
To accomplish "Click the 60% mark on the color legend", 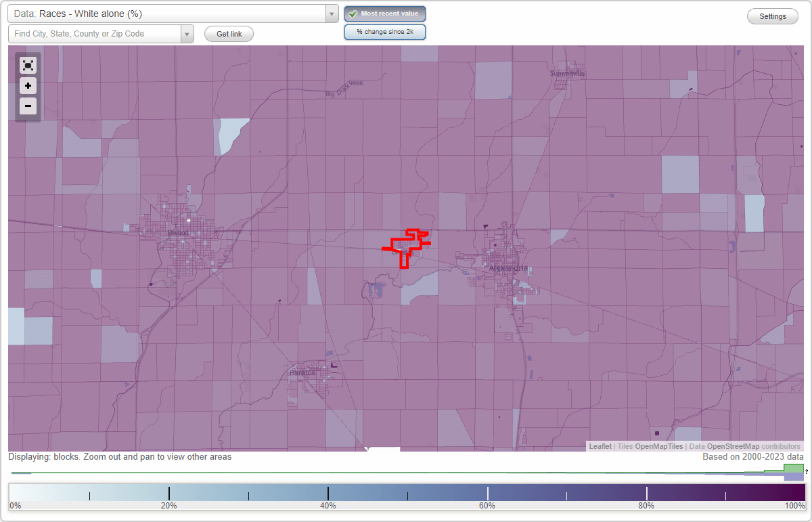I will point(487,494).
